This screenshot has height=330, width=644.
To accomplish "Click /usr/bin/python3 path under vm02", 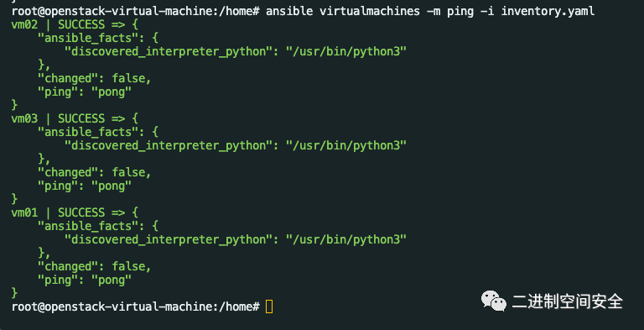I will pos(346,52).
